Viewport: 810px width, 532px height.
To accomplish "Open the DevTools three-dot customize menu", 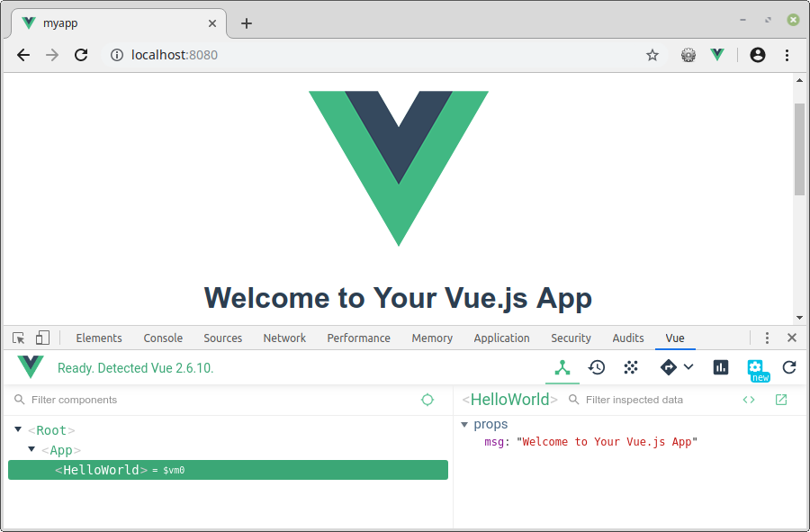I will [x=767, y=338].
